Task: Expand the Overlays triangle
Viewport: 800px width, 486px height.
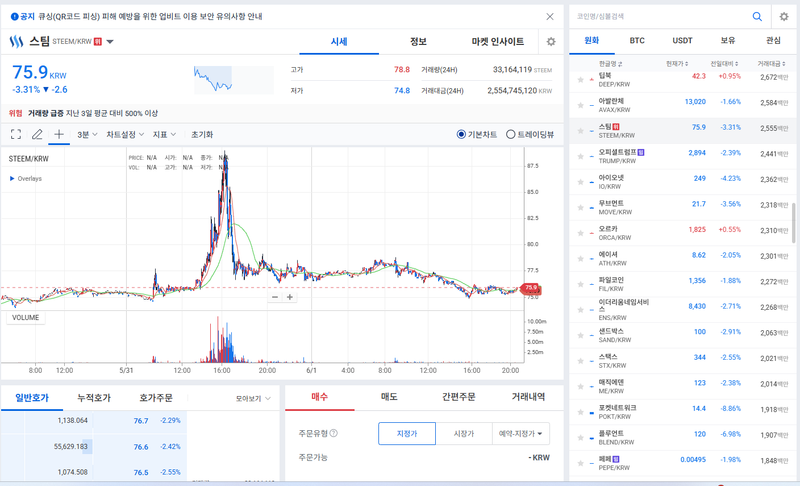Action: point(12,178)
